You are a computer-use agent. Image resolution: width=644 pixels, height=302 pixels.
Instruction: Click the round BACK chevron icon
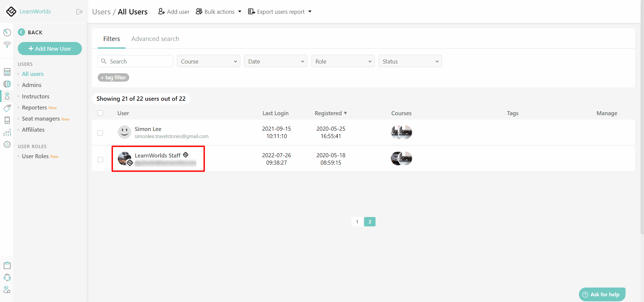(x=21, y=32)
